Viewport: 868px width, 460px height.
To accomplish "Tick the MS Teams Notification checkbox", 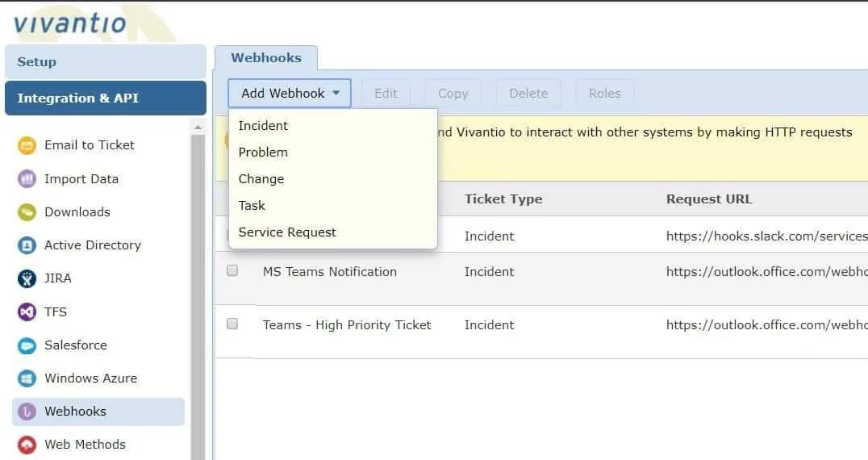I will click(232, 270).
